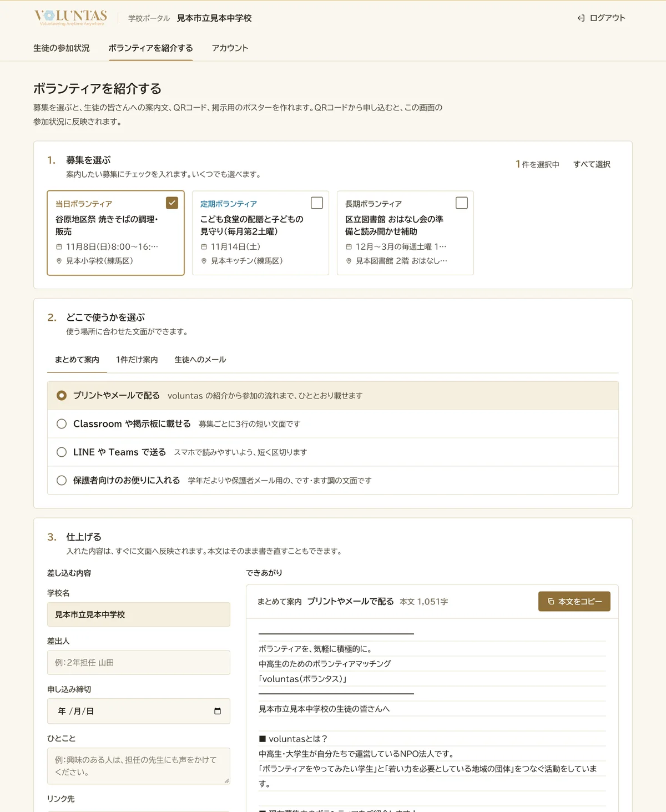This screenshot has height=812, width=666.
Task: Click the 長期ボランティア card label
Action: pos(374,204)
